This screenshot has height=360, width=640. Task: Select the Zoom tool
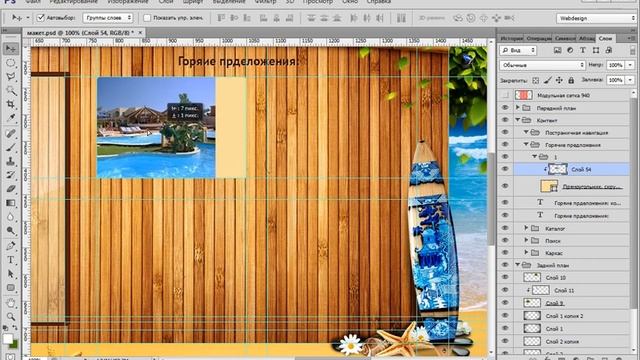(11, 316)
